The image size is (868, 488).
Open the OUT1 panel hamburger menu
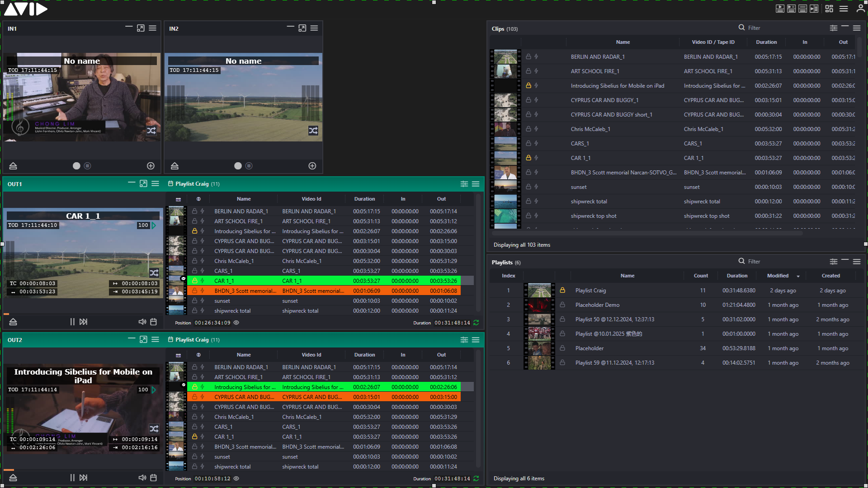click(155, 183)
